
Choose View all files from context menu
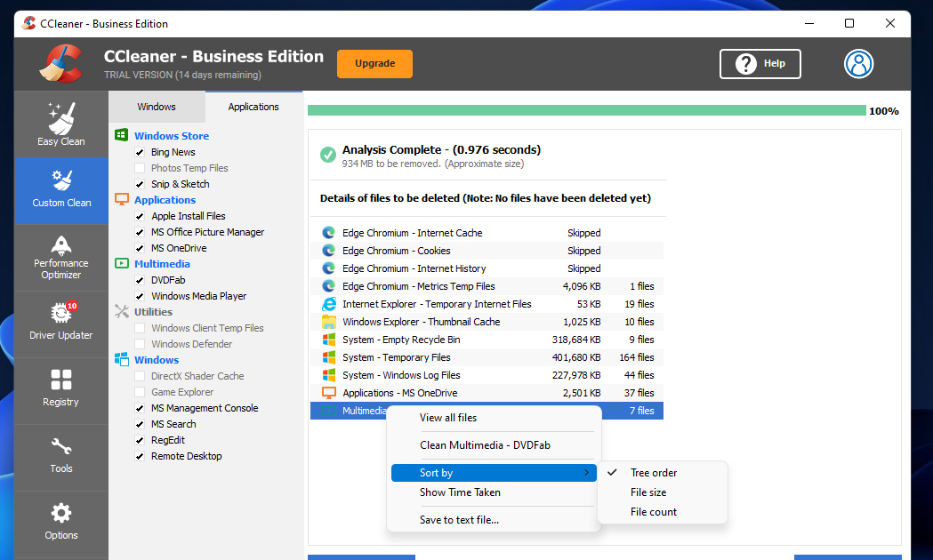pos(494,418)
